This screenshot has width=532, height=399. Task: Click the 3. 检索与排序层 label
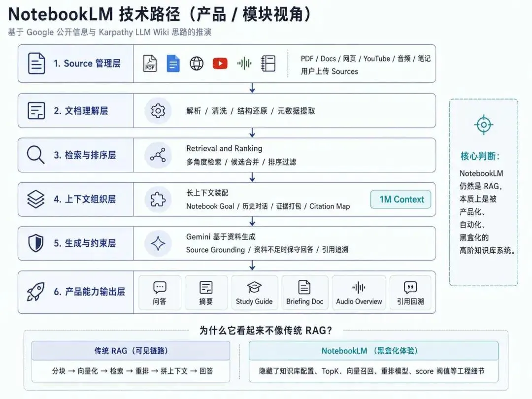pos(85,155)
